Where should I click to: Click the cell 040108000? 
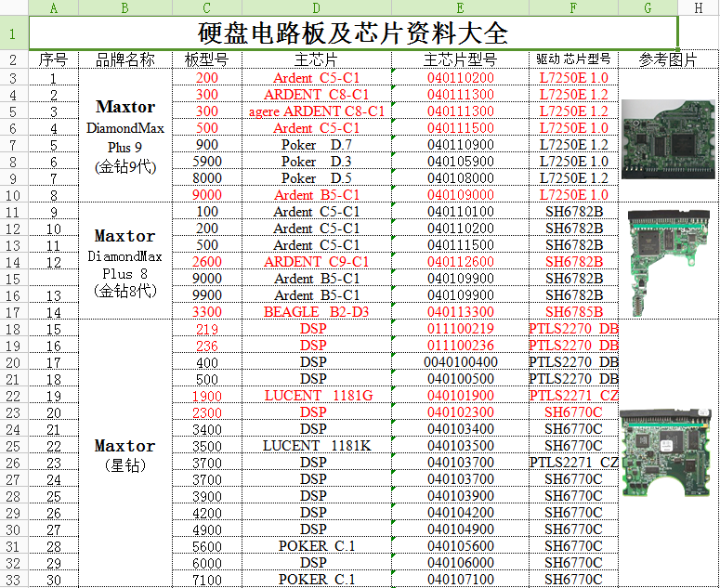coord(460,178)
